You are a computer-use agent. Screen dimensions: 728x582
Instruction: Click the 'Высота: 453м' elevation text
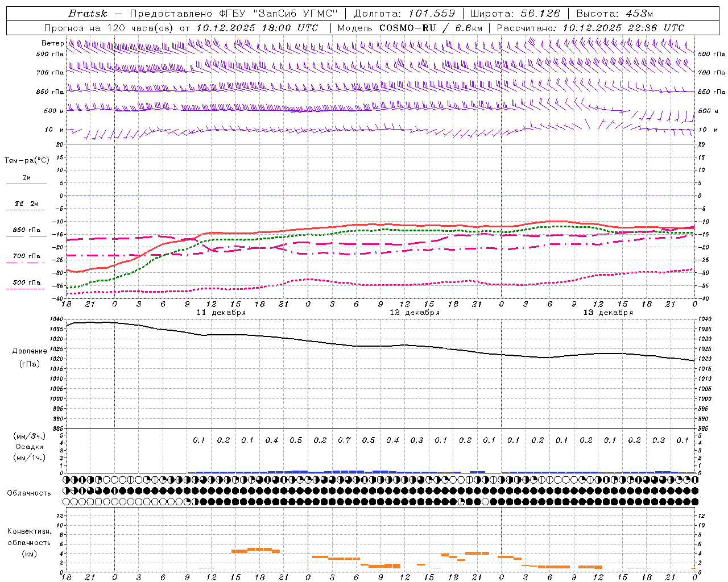coord(615,13)
